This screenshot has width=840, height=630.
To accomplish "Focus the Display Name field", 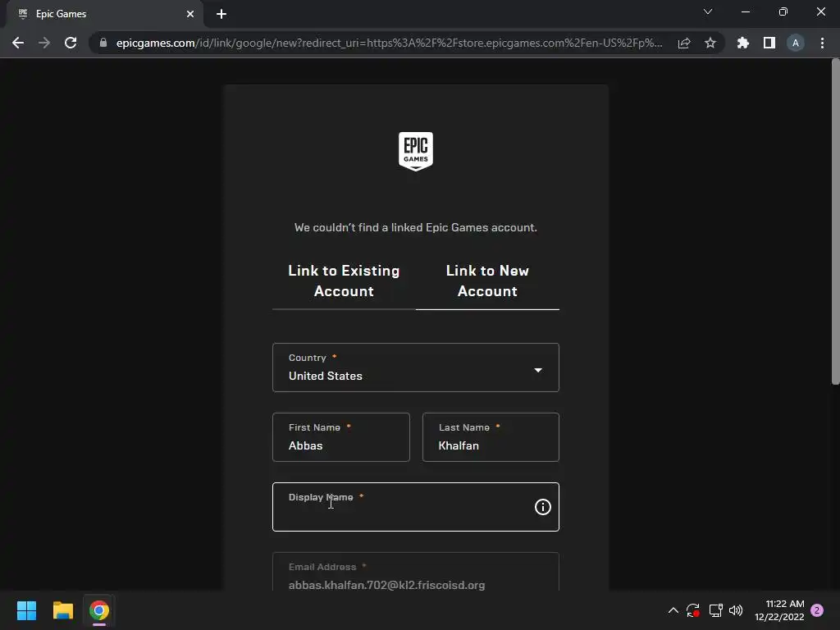I will (416, 507).
